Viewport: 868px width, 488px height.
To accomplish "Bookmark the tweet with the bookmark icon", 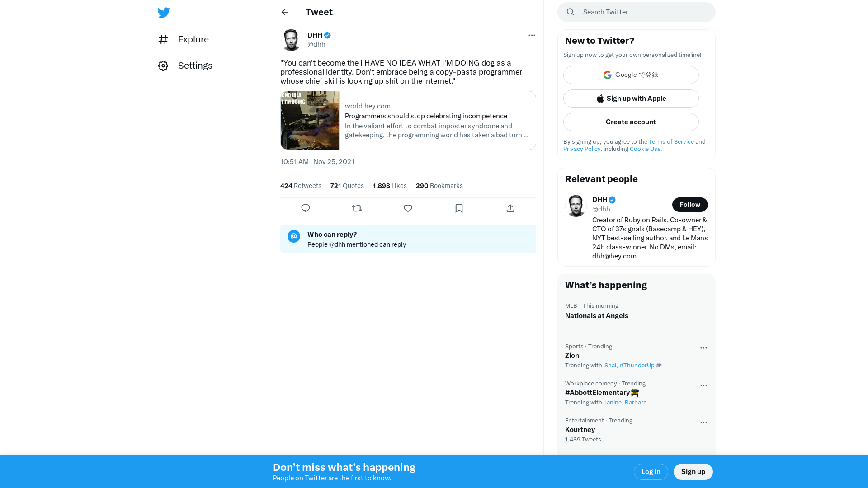I will [x=459, y=208].
